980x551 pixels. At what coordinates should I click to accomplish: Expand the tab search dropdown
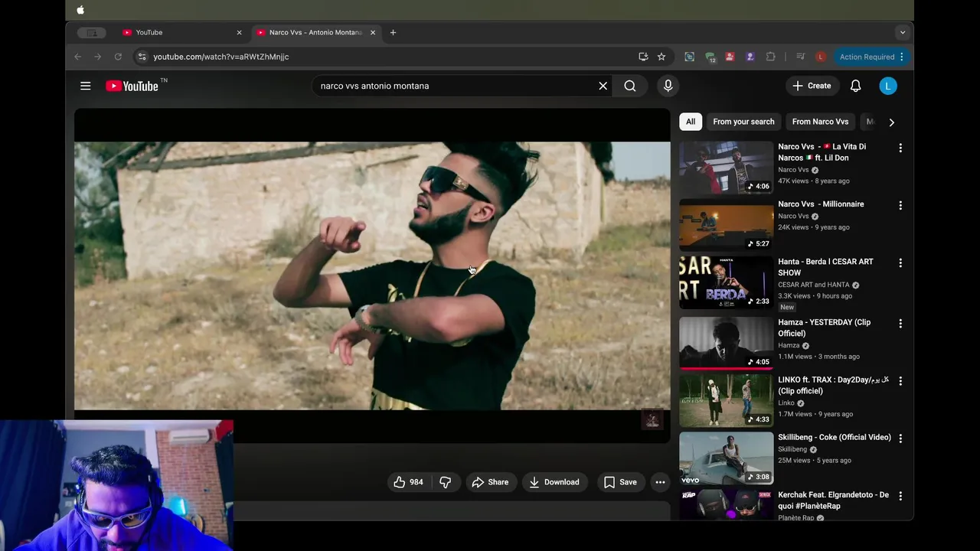(903, 32)
